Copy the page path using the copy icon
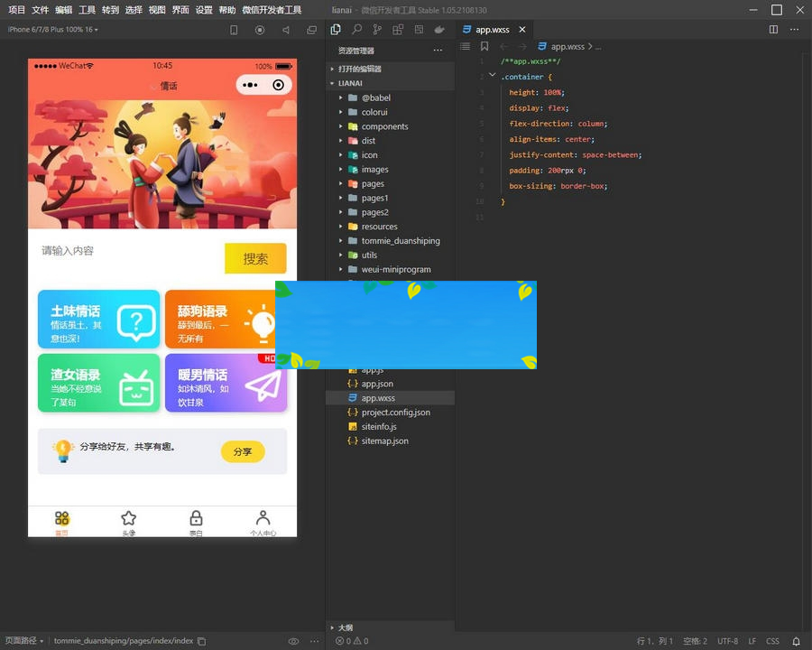The image size is (812, 650). pos(202,641)
